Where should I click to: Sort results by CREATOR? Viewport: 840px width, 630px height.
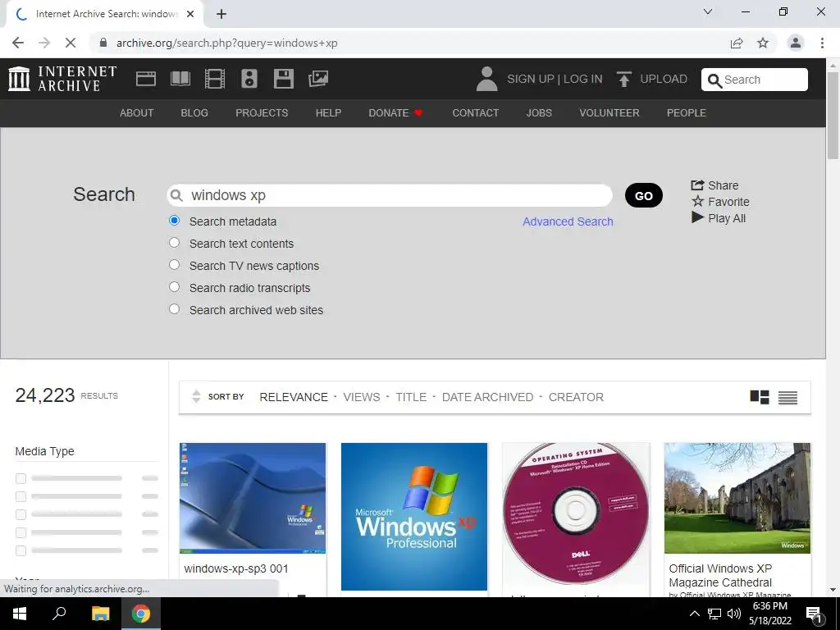pyautogui.click(x=576, y=397)
